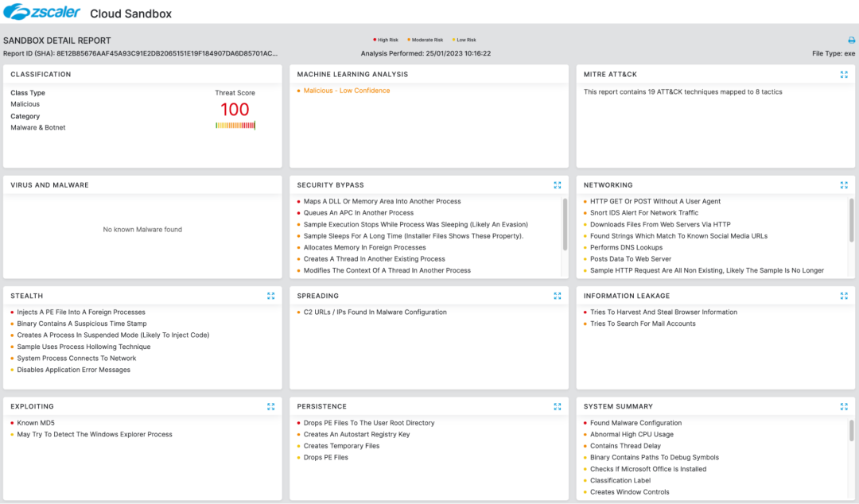Image resolution: width=859 pixels, height=504 pixels.
Task: Click the Report ID SHA hash text
Action: 167,53
